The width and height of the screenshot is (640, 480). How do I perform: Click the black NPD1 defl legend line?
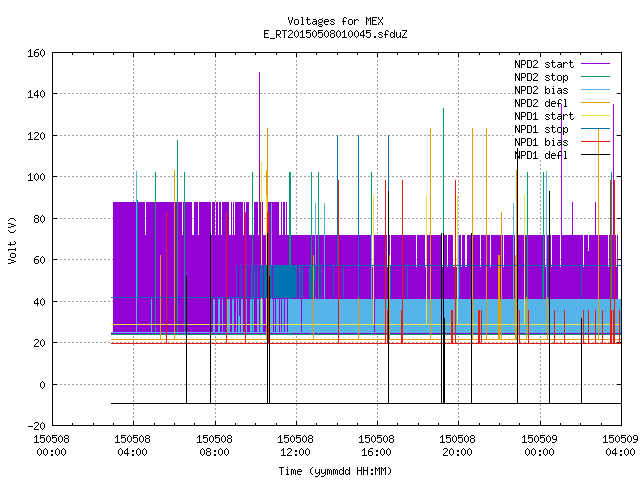596,155
